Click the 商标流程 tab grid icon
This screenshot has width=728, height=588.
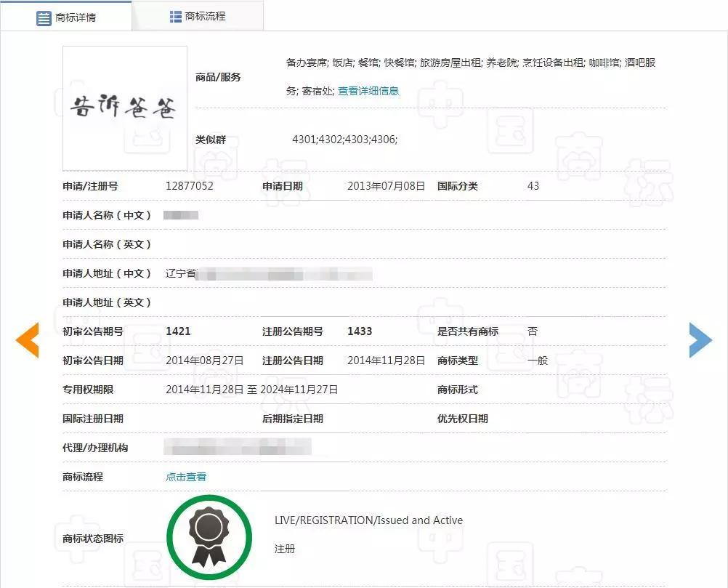point(176,17)
